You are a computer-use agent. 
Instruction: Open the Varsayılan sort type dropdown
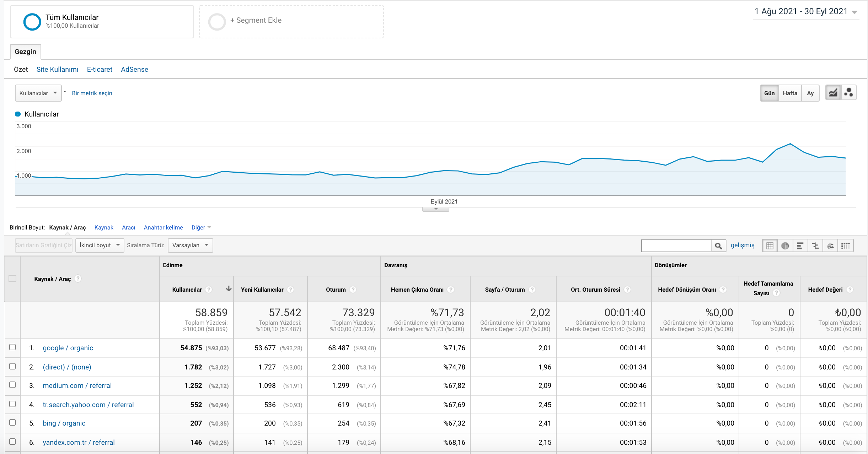pos(191,245)
